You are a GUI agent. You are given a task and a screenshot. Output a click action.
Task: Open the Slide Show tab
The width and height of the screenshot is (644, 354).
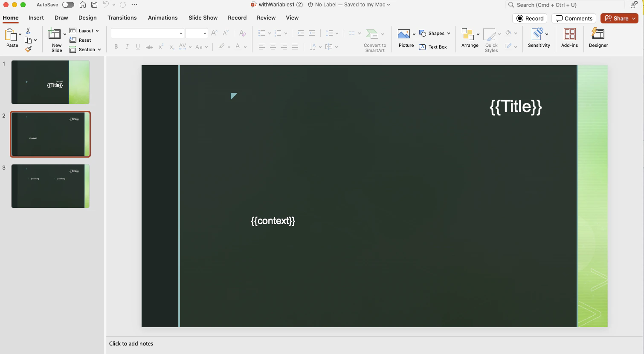(203, 17)
